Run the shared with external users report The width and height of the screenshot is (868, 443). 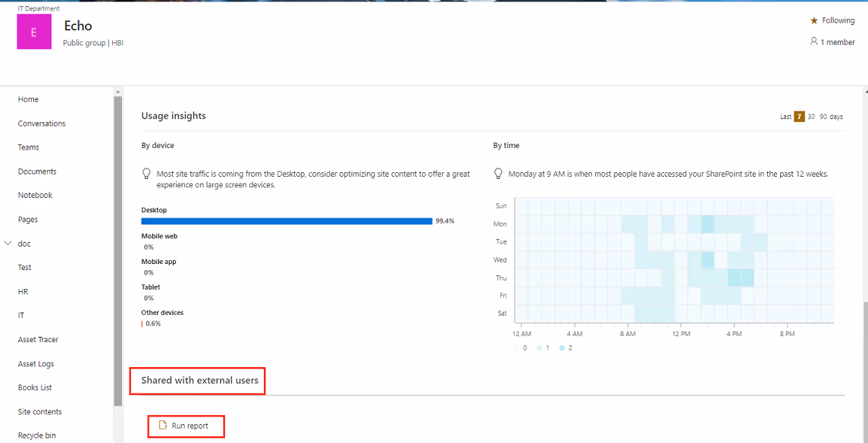(186, 426)
